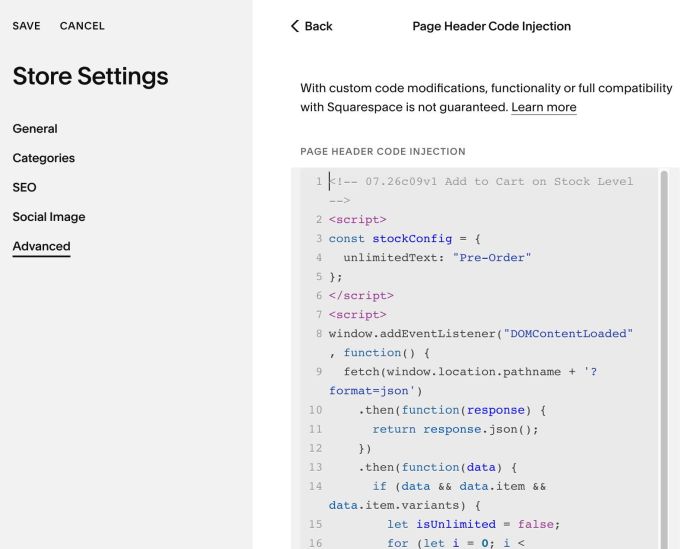
Task: Click line number 10 in gutter
Action: [x=315, y=410]
